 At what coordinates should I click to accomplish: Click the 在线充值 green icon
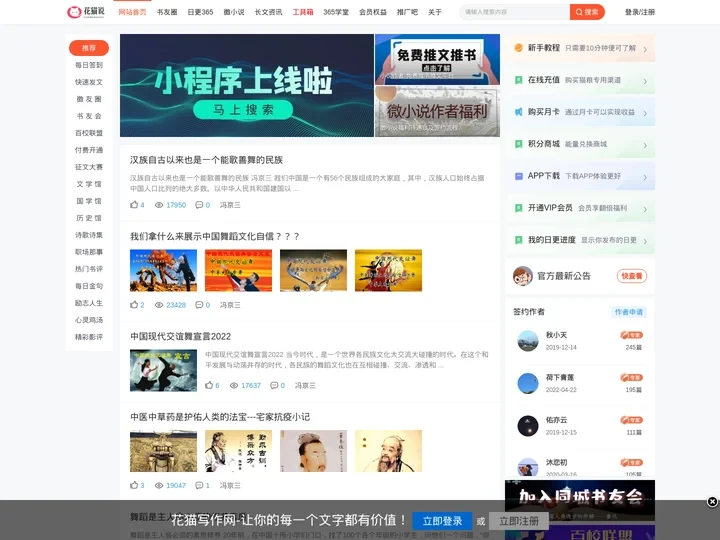[x=518, y=80]
